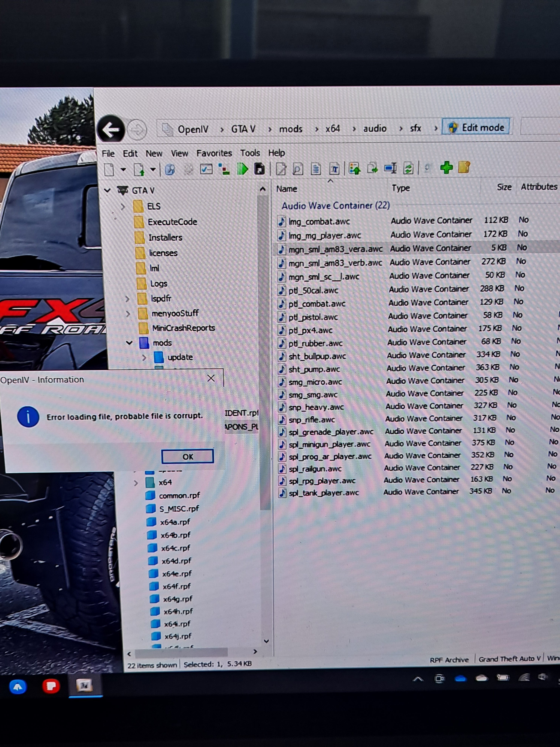
Task: Collapse the GTA V tree root
Action: coord(107,190)
